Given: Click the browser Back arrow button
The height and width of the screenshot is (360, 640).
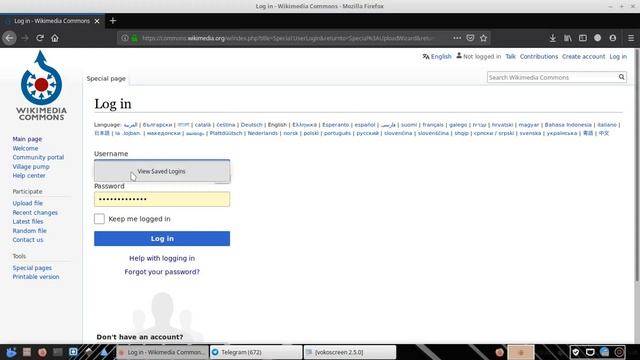Looking at the screenshot, I should pos(9,38).
